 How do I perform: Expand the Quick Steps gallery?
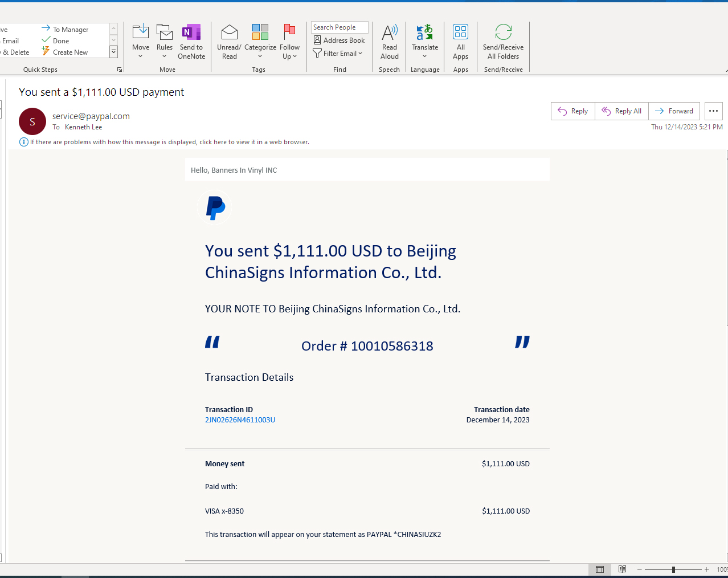(113, 52)
